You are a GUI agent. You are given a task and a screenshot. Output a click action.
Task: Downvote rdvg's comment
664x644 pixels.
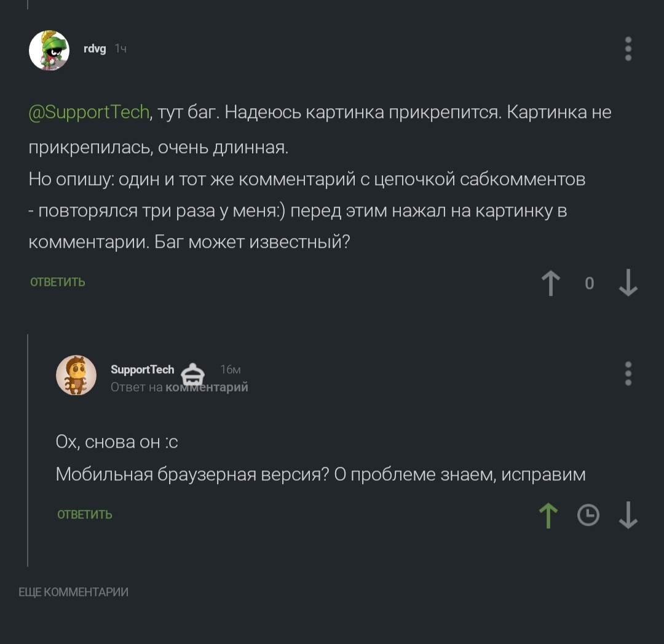pos(628,284)
